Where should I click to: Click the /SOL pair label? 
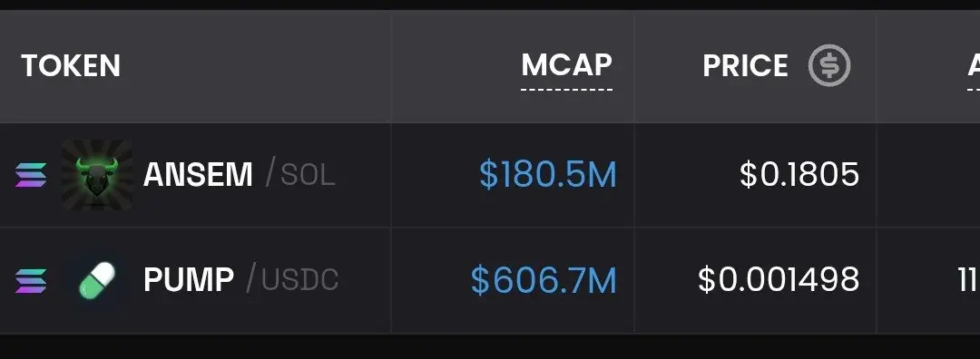tap(300, 175)
